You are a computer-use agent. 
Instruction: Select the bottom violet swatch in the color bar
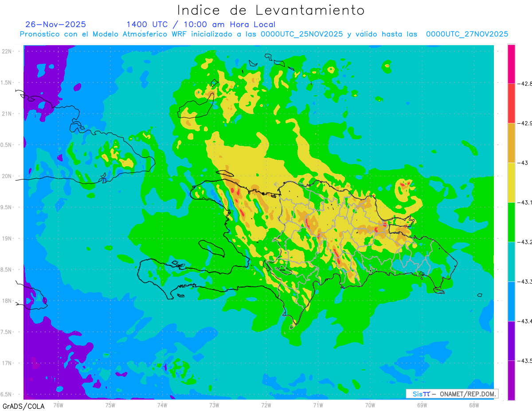512,380
